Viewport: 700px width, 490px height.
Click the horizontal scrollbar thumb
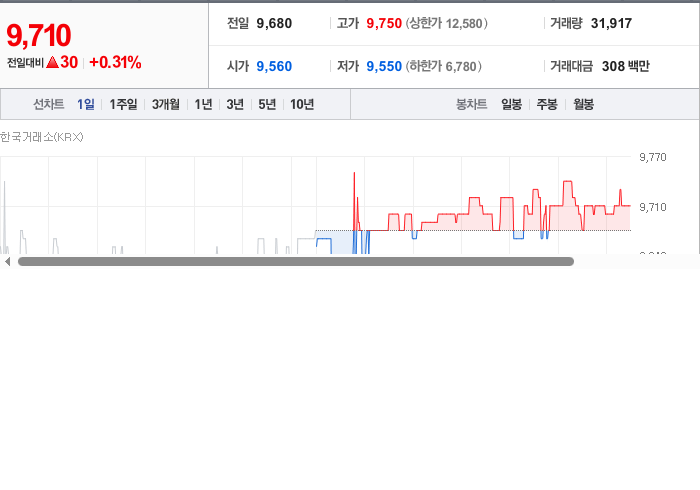click(296, 262)
